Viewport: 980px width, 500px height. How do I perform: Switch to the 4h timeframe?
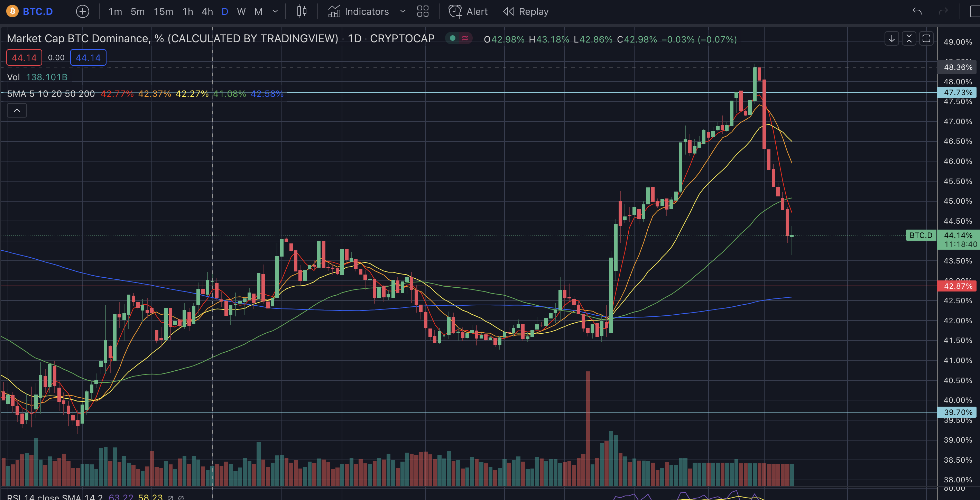pyautogui.click(x=207, y=11)
